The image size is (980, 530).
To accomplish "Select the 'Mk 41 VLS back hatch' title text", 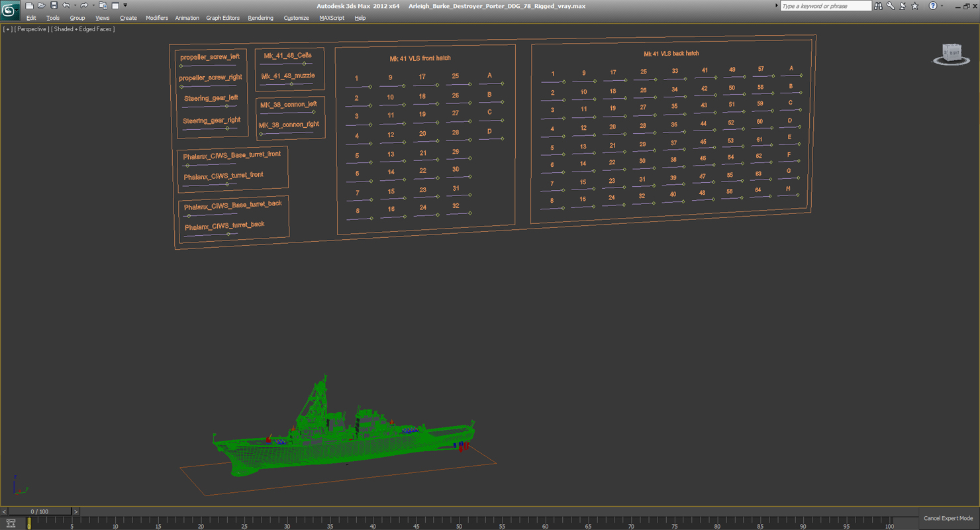I will pyautogui.click(x=671, y=54).
